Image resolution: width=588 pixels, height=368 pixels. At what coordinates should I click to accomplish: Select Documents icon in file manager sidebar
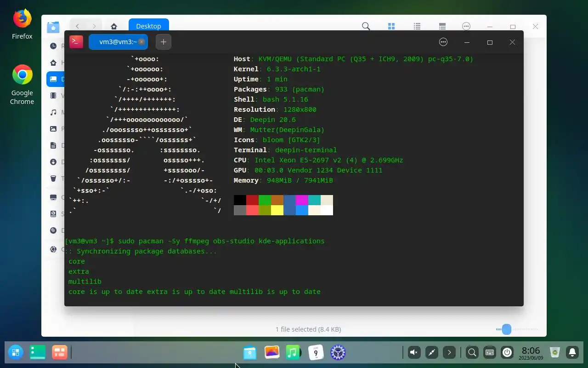(x=53, y=145)
